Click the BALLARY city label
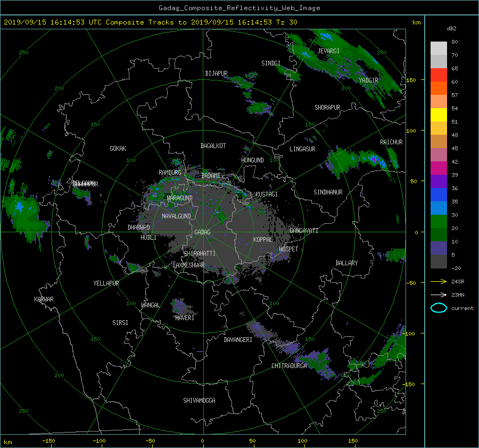 click(x=346, y=263)
